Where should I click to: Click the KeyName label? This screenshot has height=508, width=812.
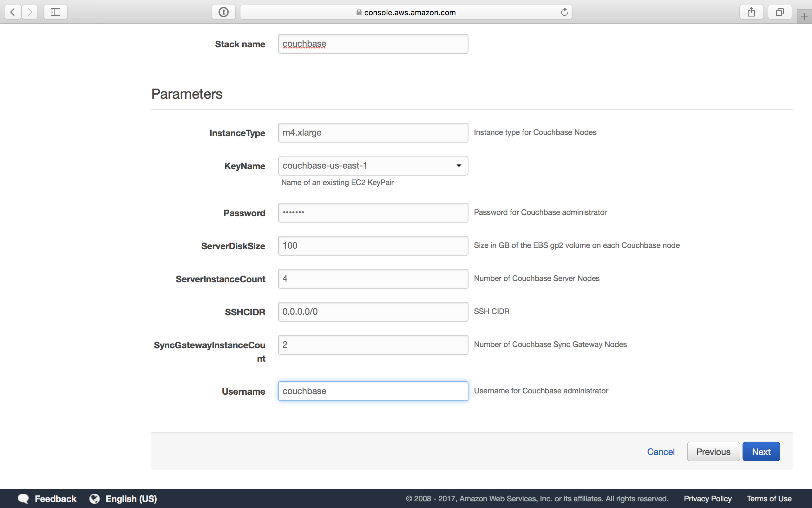click(x=245, y=166)
